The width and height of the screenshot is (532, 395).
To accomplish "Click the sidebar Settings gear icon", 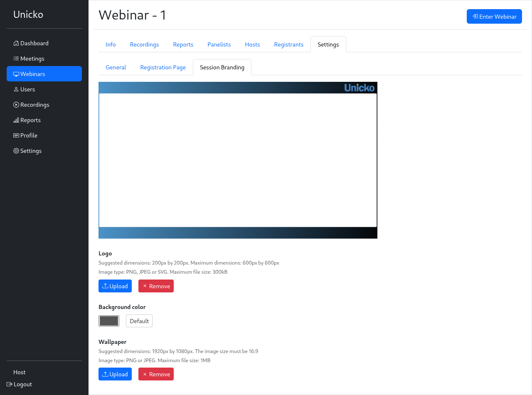I will (16, 151).
